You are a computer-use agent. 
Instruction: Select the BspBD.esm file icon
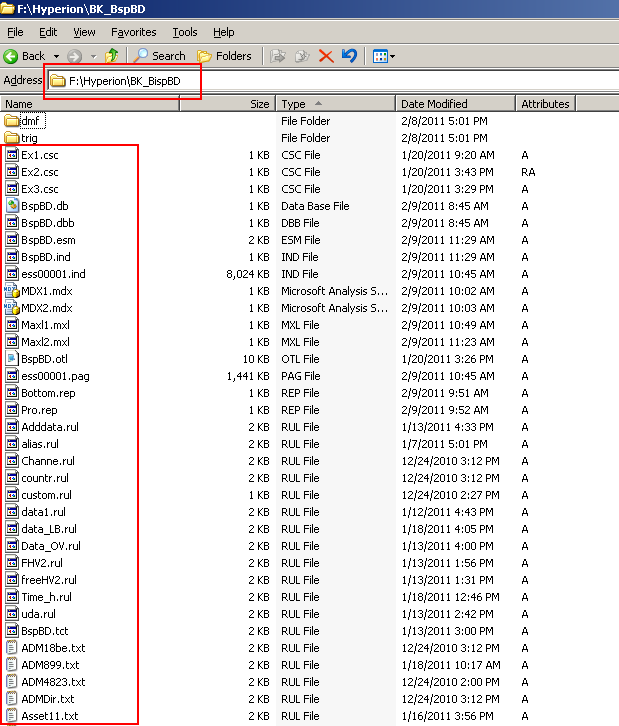tap(12, 240)
